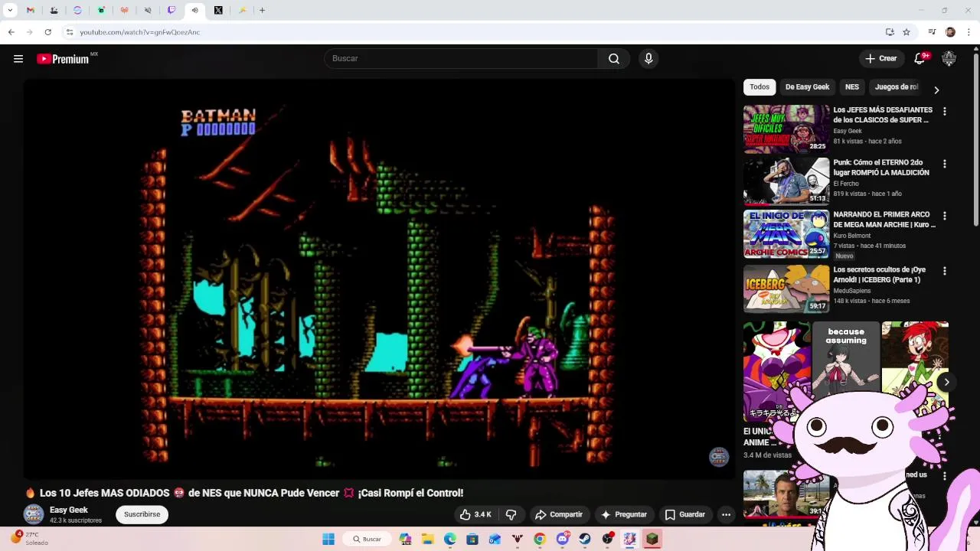The height and width of the screenshot is (551, 980).
Task: Reload the page
Action: pyautogui.click(x=47, y=32)
